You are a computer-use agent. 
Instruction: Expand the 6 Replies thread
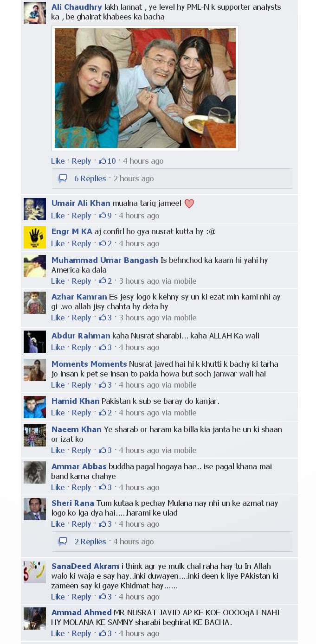(x=90, y=179)
